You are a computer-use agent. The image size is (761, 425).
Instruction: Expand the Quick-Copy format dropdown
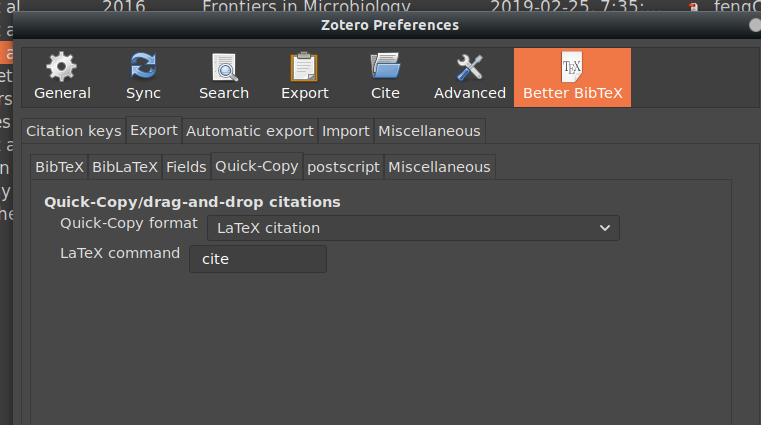click(413, 228)
